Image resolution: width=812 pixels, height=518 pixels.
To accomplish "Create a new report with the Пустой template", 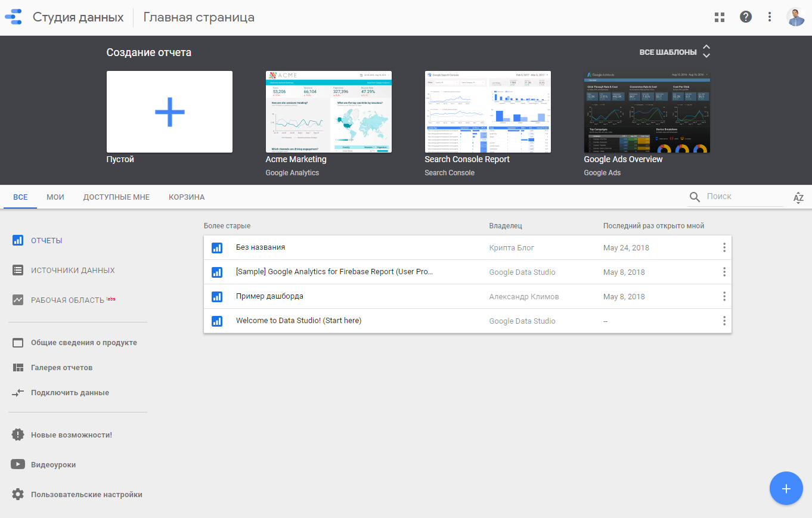I will click(169, 111).
